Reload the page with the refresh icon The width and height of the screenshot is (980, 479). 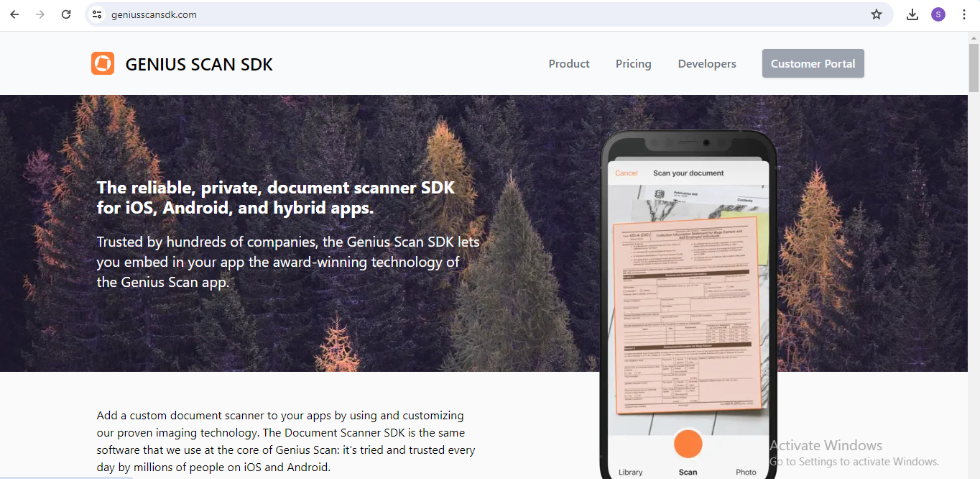point(66,14)
